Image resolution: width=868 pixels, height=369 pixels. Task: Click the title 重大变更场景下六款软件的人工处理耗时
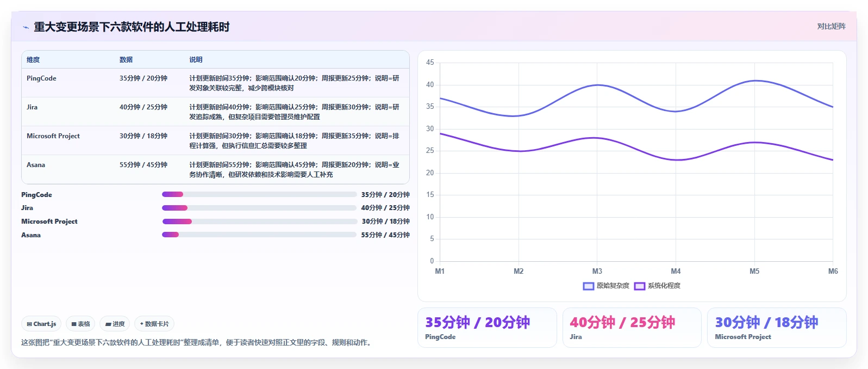coord(132,27)
